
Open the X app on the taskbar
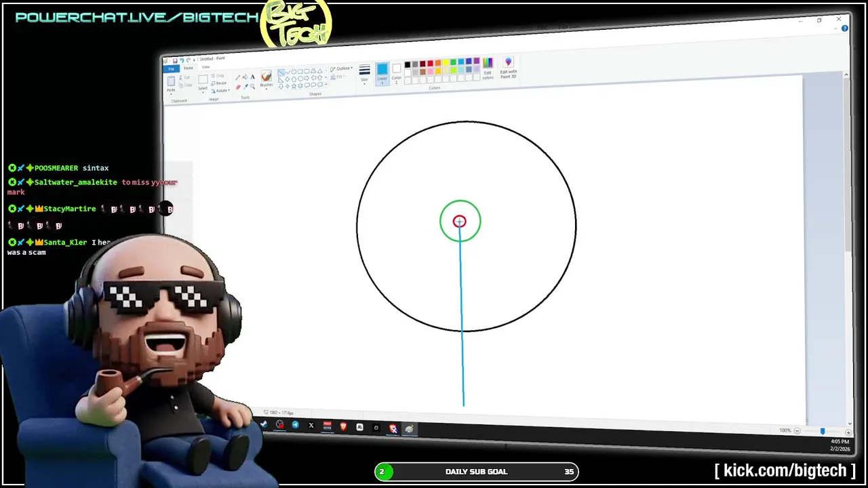click(311, 425)
